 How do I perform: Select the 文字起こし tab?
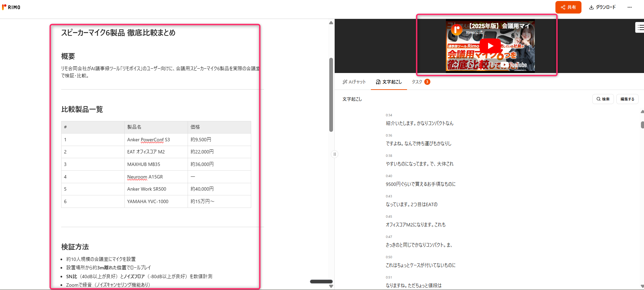click(389, 82)
